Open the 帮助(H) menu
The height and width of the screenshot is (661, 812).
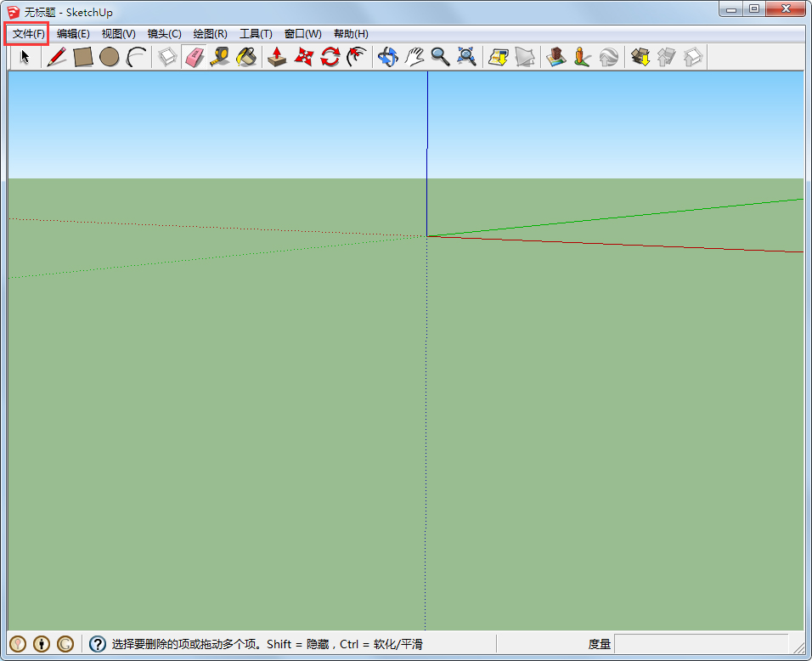[x=351, y=34]
